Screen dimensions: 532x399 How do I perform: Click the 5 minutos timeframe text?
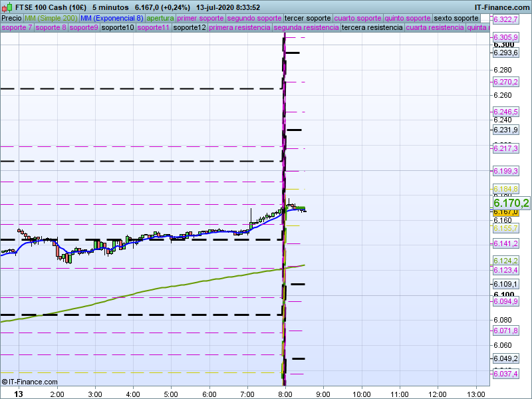110,7
